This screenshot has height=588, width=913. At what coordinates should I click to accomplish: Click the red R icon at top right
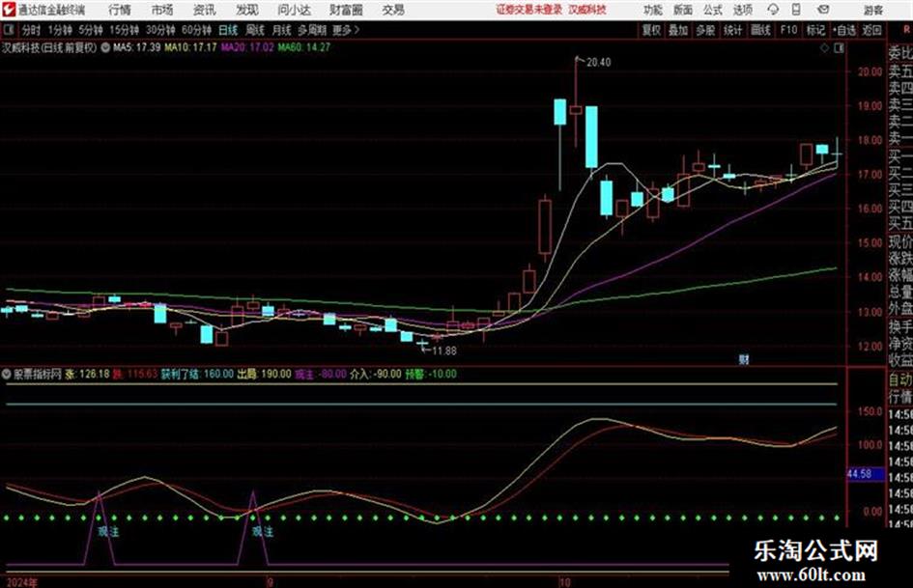point(906,29)
